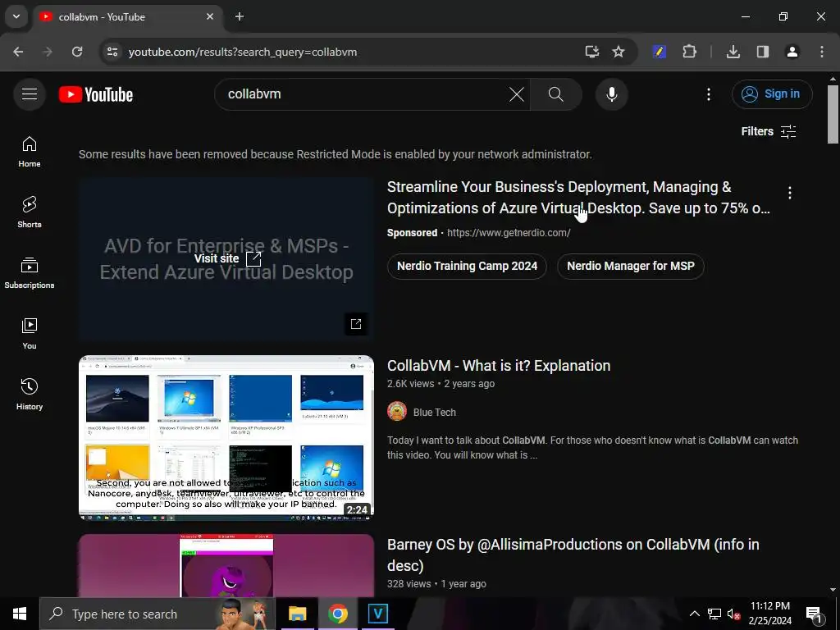Clear the collabvm search text
This screenshot has width=840, height=630.
click(517, 94)
